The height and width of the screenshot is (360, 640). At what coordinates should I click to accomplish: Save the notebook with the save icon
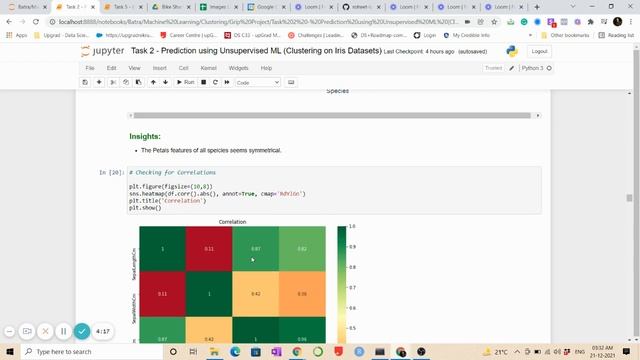click(x=85, y=82)
